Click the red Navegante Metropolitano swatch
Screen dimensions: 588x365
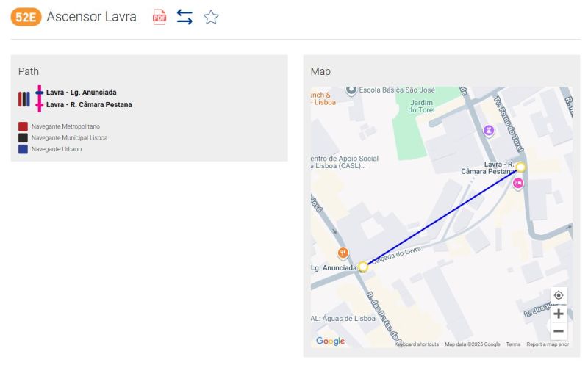pyautogui.click(x=24, y=127)
